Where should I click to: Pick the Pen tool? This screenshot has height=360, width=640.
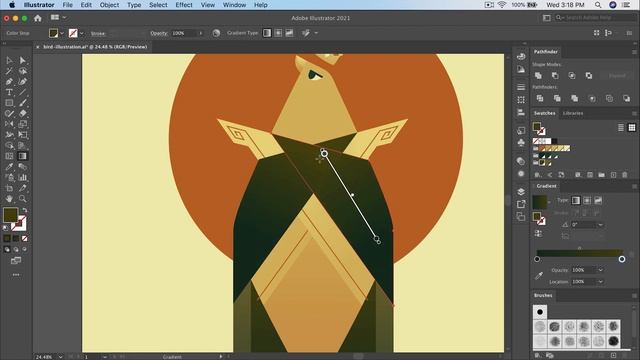pyautogui.click(x=9, y=82)
